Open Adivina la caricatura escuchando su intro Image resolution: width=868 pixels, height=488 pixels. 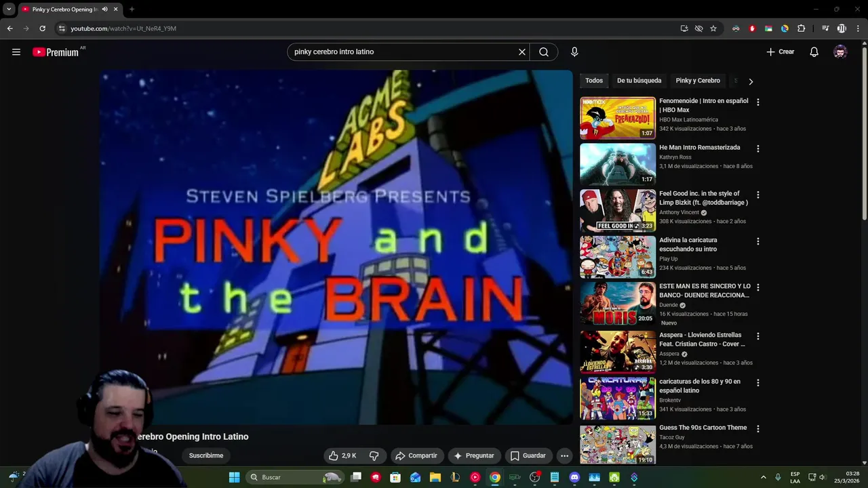(x=688, y=244)
